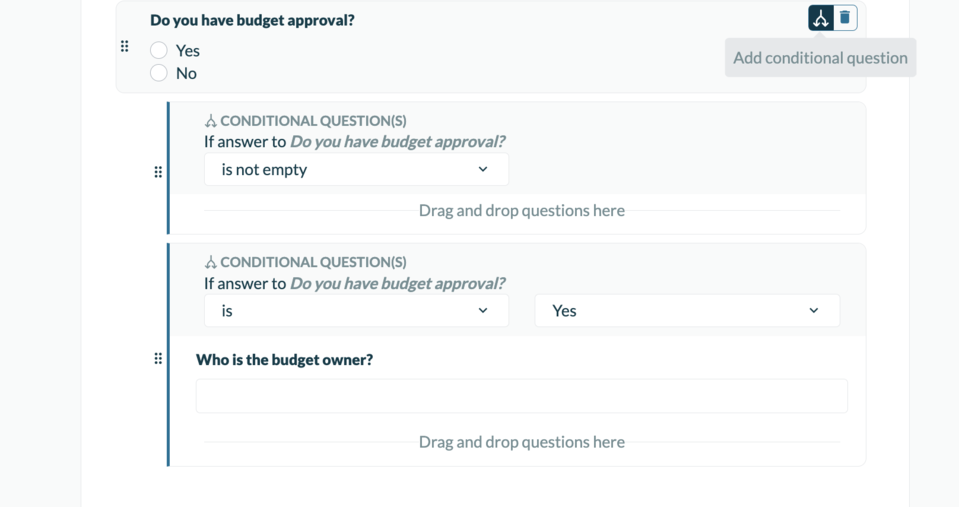The width and height of the screenshot is (959, 507).
Task: Select the "Yes" radio option
Action: 159,50
